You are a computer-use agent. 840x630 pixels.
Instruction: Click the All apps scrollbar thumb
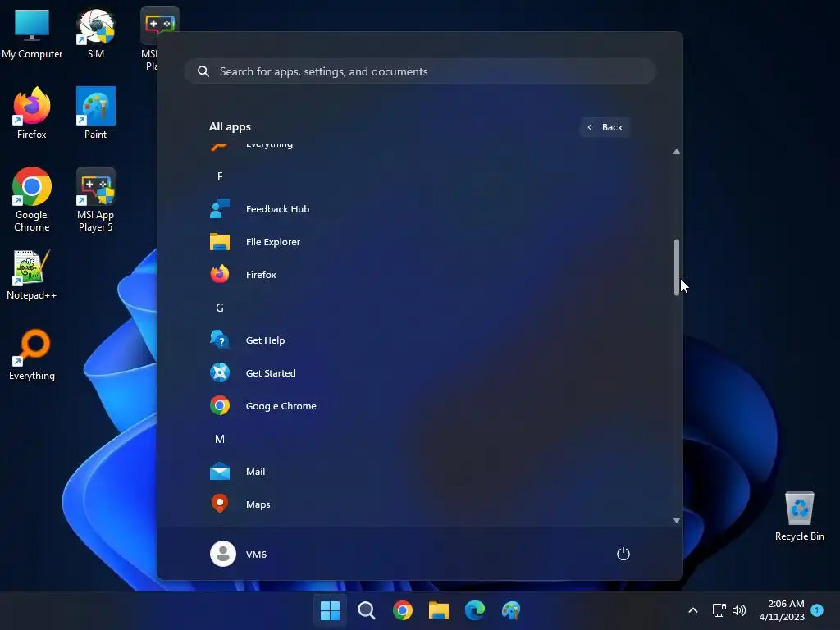[x=677, y=267]
